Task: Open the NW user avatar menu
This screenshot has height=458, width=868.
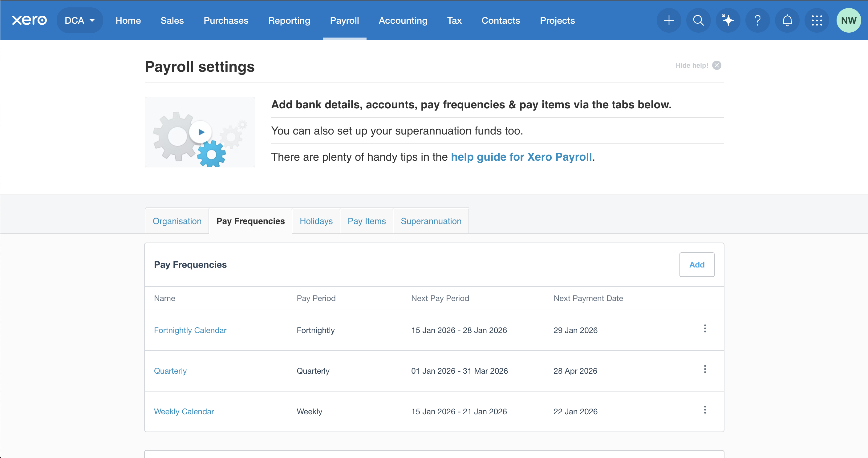Action: coord(849,20)
